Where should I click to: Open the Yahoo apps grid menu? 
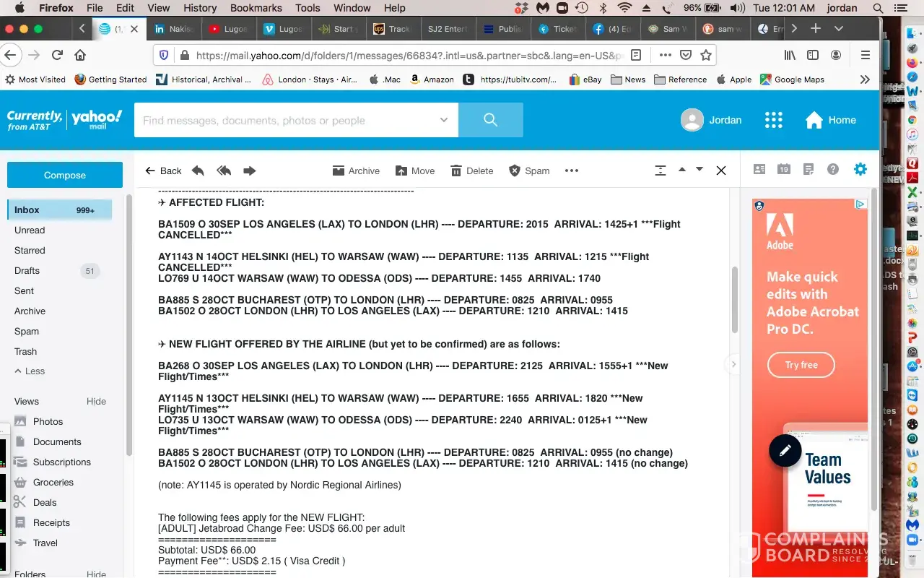tap(774, 120)
